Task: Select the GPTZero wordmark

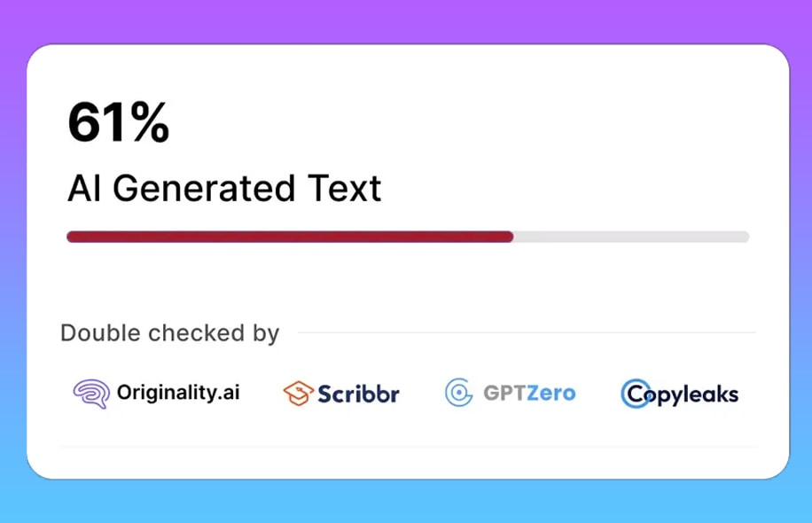Action: click(529, 393)
